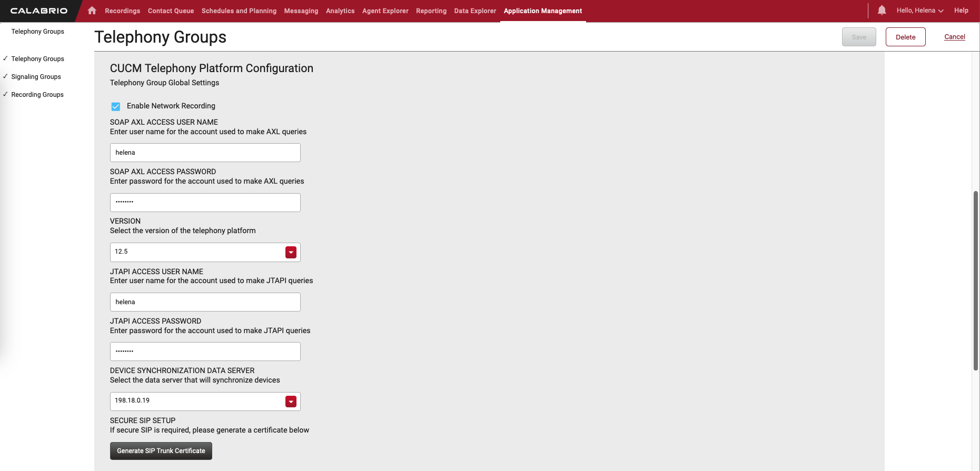Open the Help link
980x471 pixels.
click(x=961, y=11)
